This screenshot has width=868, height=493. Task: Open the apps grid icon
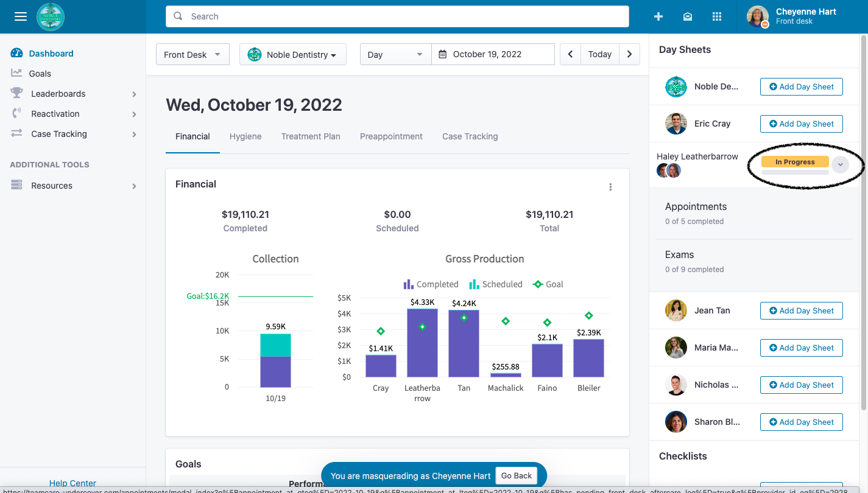click(x=717, y=16)
